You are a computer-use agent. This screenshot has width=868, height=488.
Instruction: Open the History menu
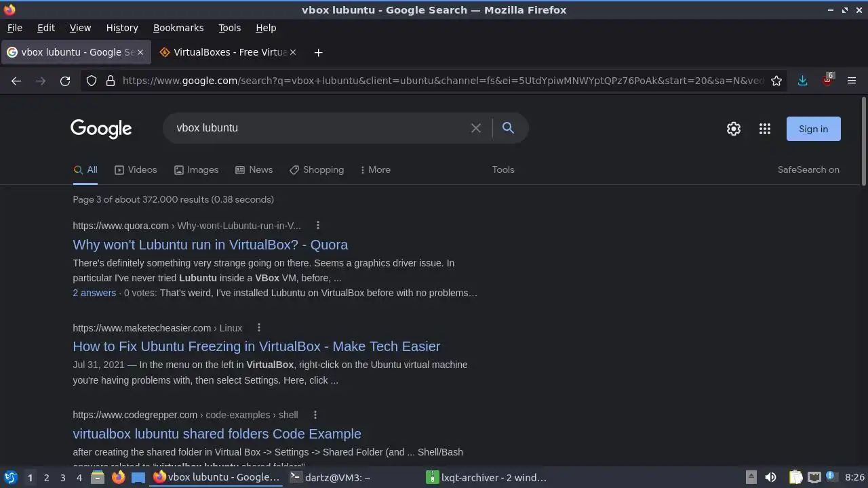point(122,28)
